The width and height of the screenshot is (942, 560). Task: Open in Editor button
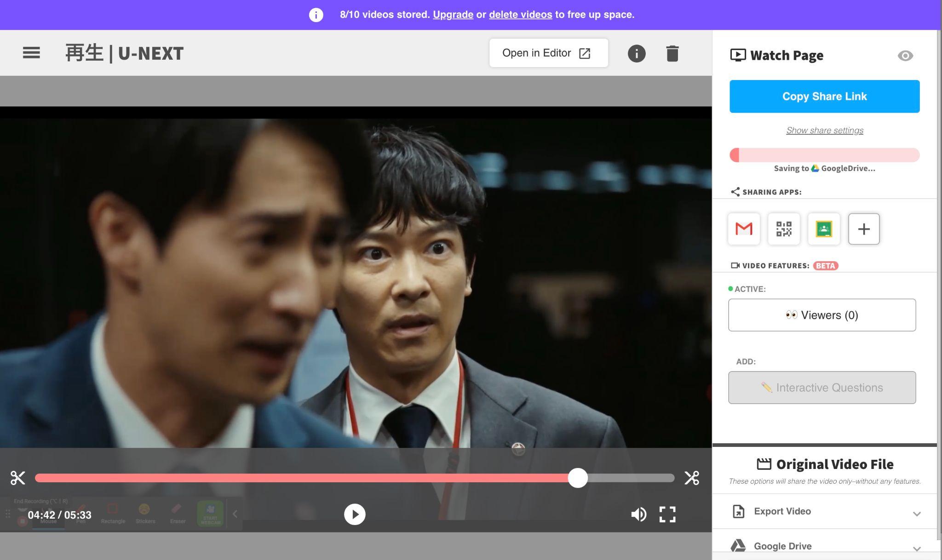point(548,53)
